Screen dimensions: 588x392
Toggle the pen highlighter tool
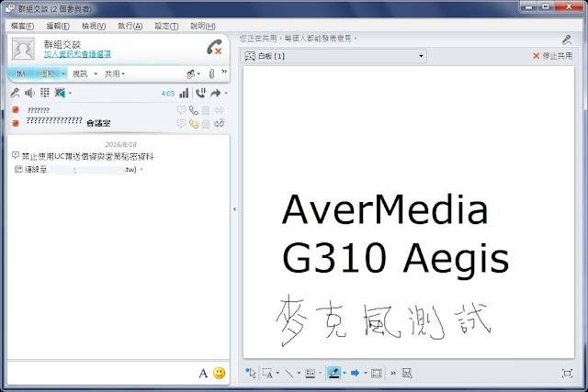334,373
